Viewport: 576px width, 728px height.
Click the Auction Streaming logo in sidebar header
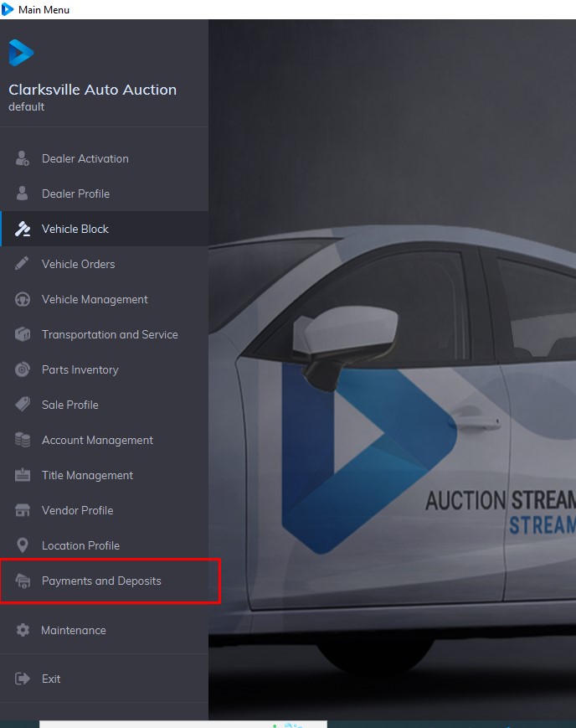point(21,53)
